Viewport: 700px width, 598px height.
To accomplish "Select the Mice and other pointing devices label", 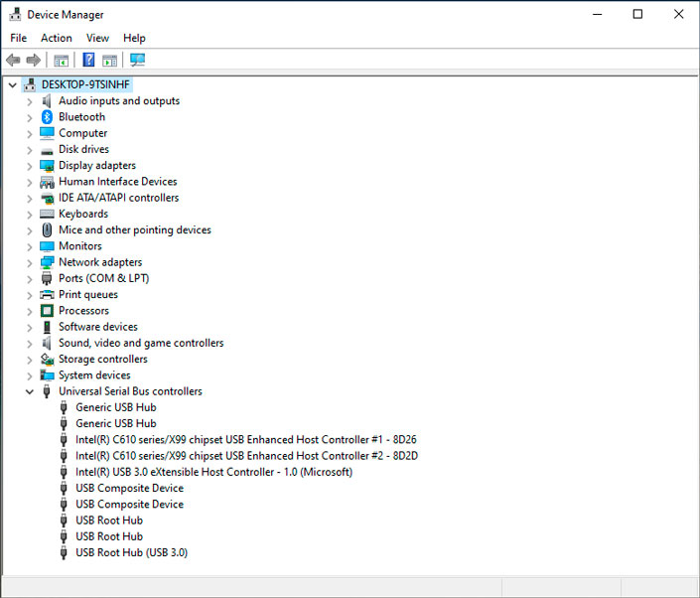I will [x=135, y=230].
